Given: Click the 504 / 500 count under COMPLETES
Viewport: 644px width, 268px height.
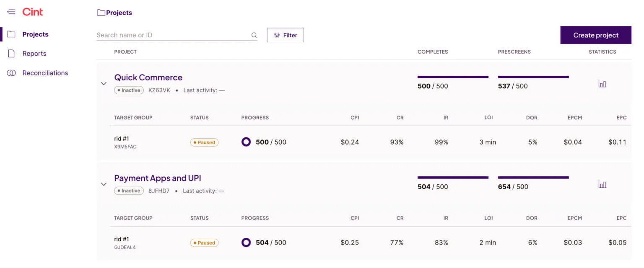Looking at the screenshot, I should click(433, 186).
